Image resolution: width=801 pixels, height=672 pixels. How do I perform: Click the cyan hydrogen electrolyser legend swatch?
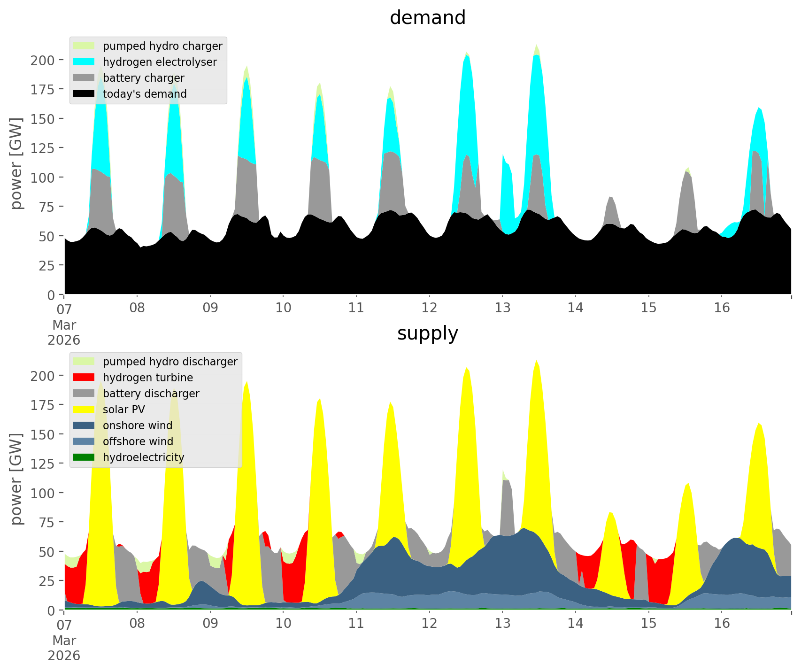pos(84,62)
